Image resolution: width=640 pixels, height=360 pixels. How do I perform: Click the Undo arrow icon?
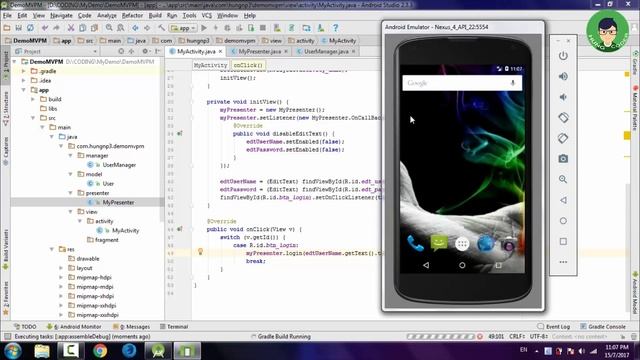(45, 28)
